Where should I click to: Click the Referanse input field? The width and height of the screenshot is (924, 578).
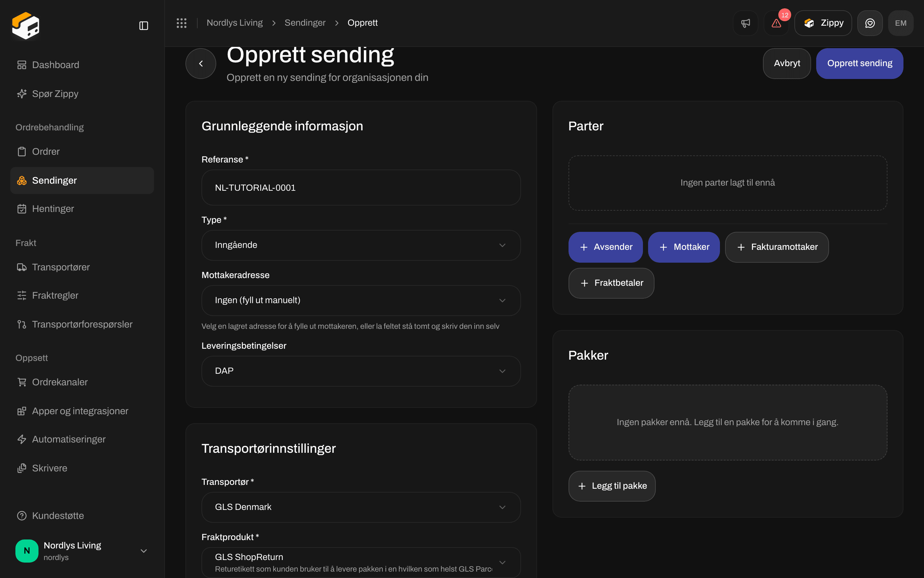click(x=361, y=188)
